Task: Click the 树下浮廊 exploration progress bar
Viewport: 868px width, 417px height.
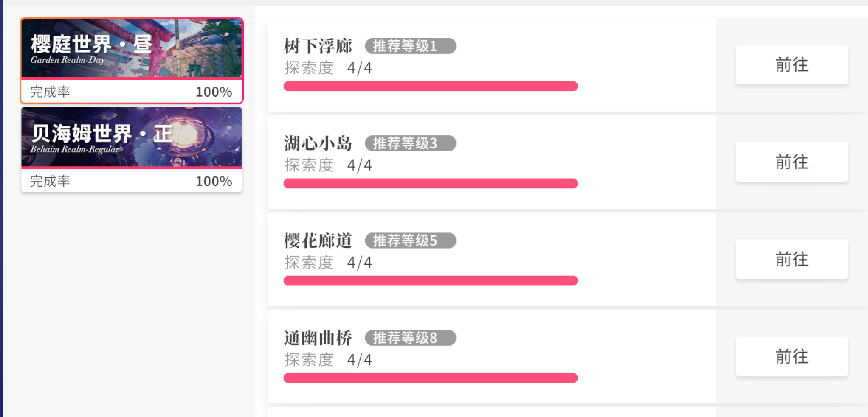Action: pyautogui.click(x=431, y=86)
